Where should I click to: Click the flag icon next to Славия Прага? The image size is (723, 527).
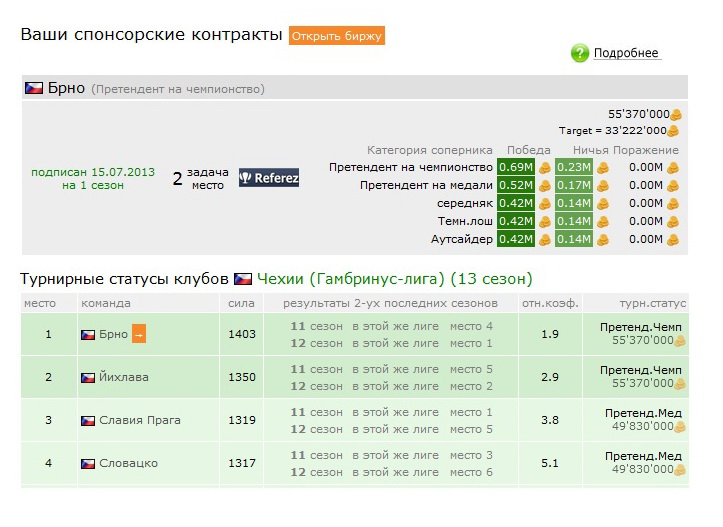click(88, 420)
